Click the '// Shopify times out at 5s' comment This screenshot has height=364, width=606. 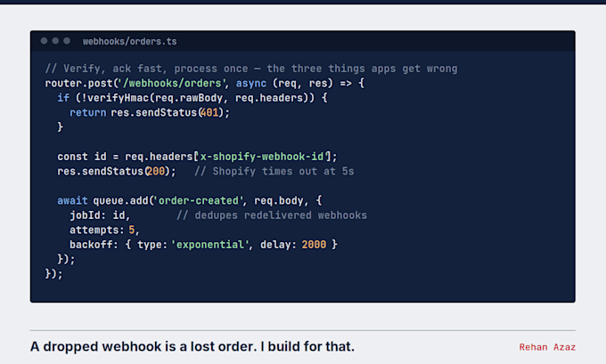(x=274, y=172)
